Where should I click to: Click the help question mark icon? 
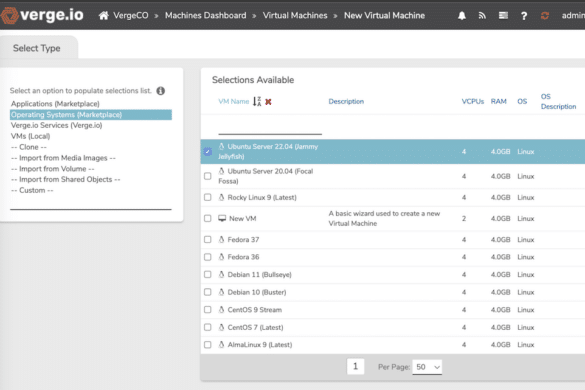(x=524, y=16)
